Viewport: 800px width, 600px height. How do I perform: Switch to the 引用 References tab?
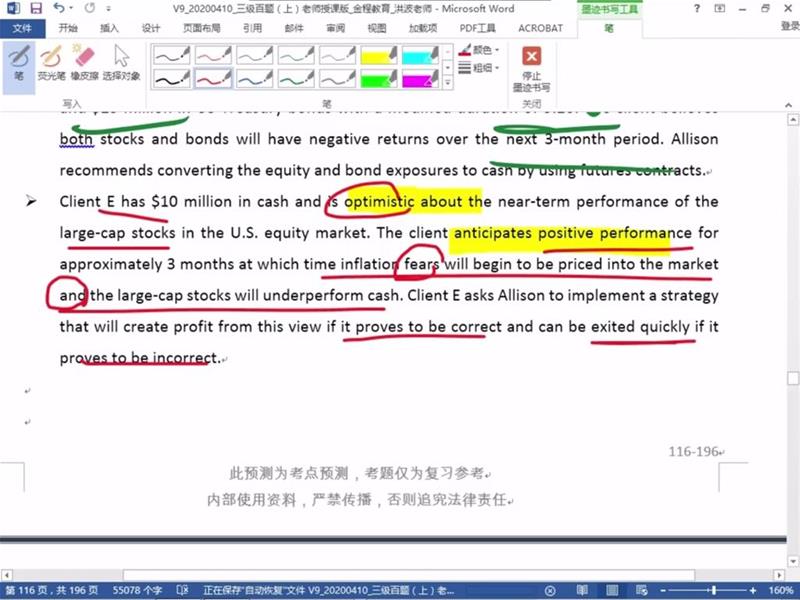click(x=253, y=29)
